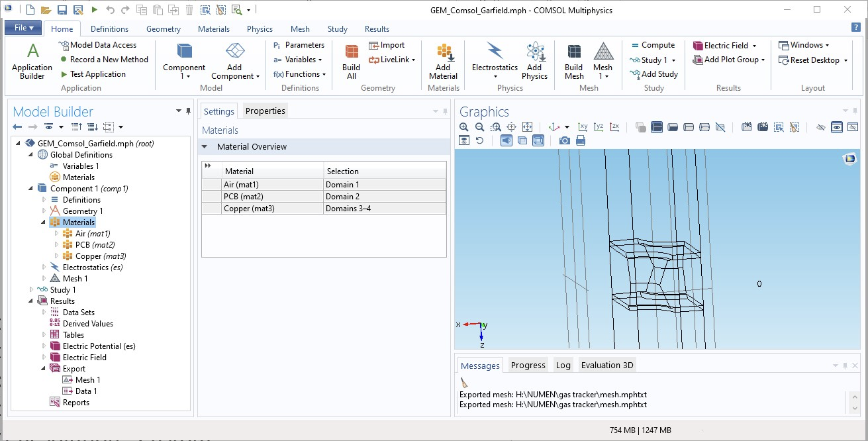Toggle Select Domains mode in Graphics
The width and height of the screenshot is (868, 441).
[x=657, y=126]
